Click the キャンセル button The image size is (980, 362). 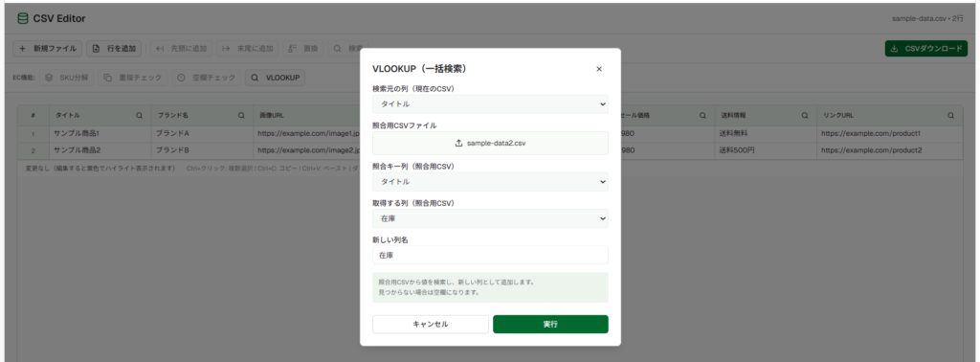(x=431, y=324)
